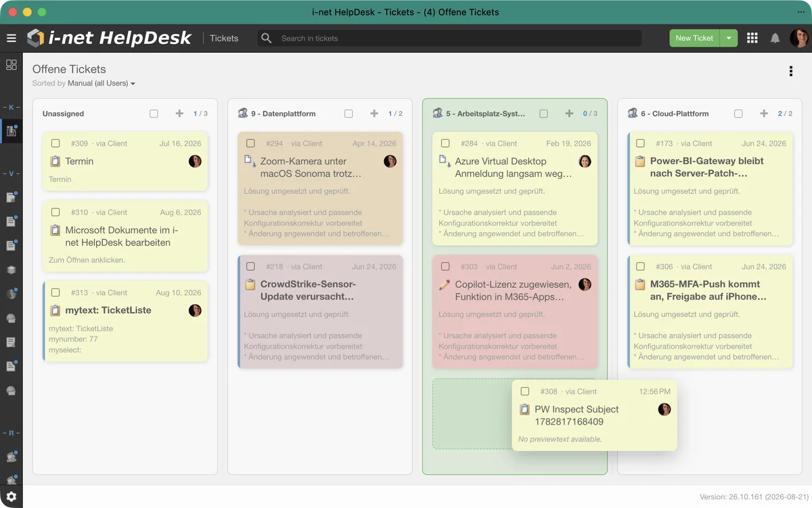
Task: Focus the Search in tickets field
Action: point(449,38)
